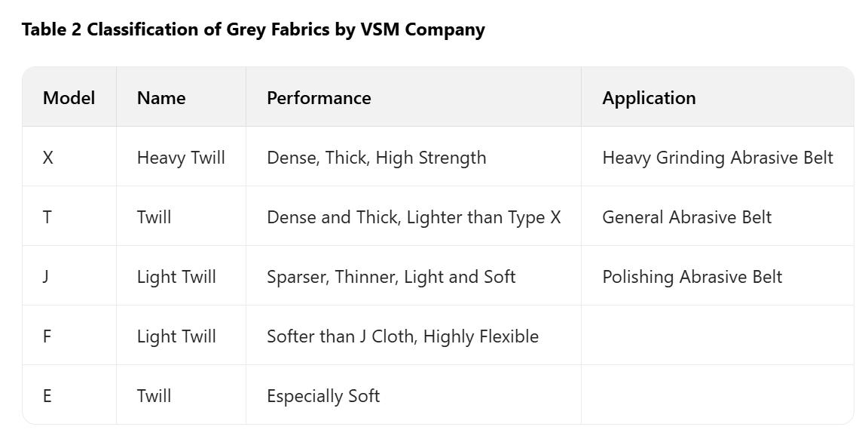Viewport: 868px width, 436px height.
Task: Click the Performance column header
Action: [x=319, y=98]
